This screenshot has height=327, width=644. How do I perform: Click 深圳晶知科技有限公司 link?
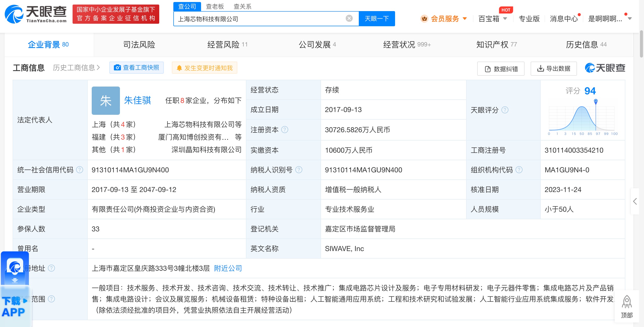[x=207, y=150]
